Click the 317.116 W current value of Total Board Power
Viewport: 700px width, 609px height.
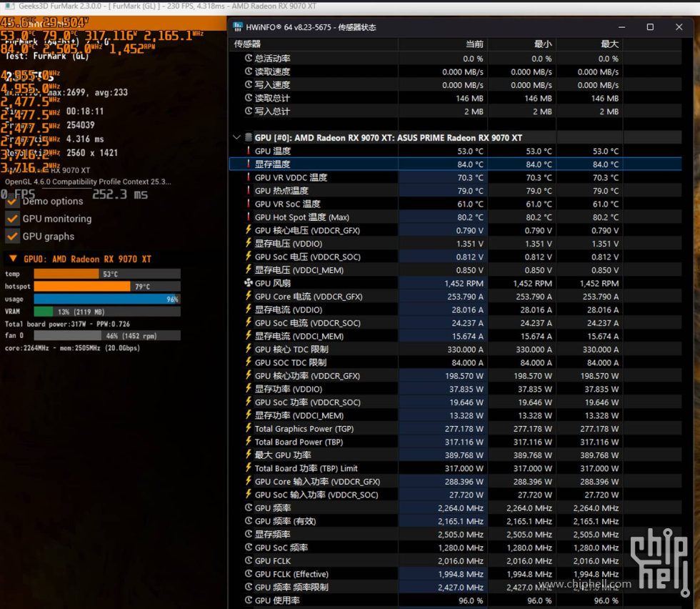click(464, 442)
